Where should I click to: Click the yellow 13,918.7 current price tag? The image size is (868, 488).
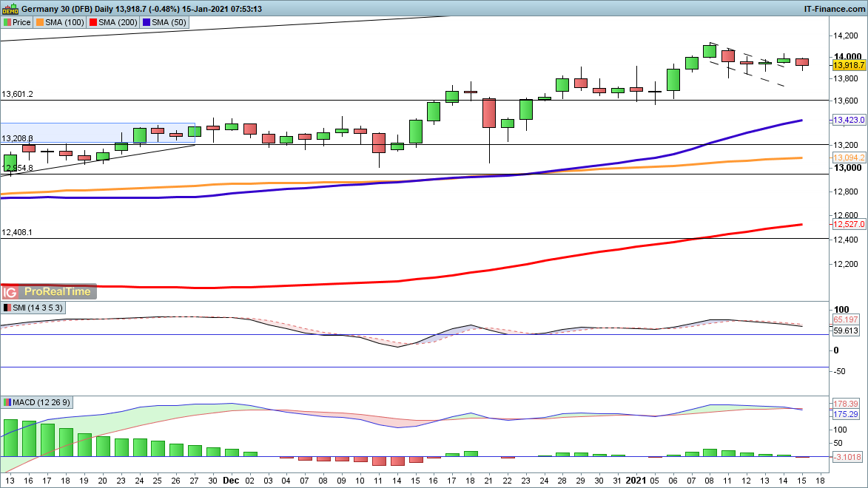pos(848,66)
